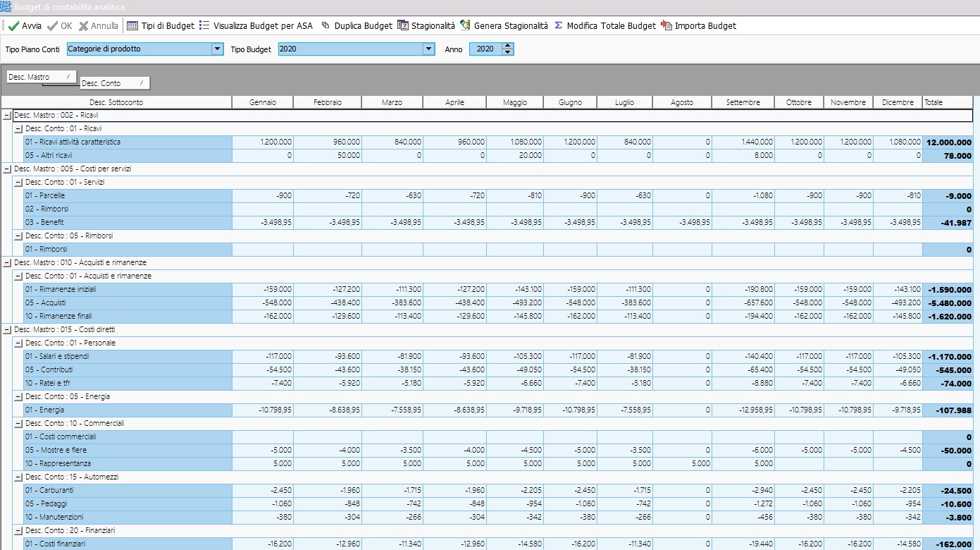Click the Duplica Budget copy icon
980x550 pixels.
pyautogui.click(x=325, y=26)
